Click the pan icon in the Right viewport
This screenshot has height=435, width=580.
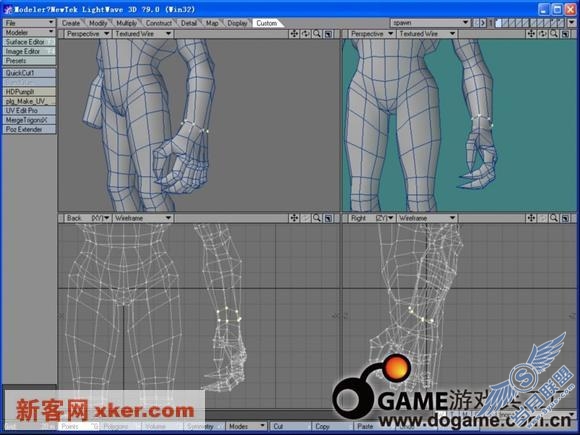point(531,218)
